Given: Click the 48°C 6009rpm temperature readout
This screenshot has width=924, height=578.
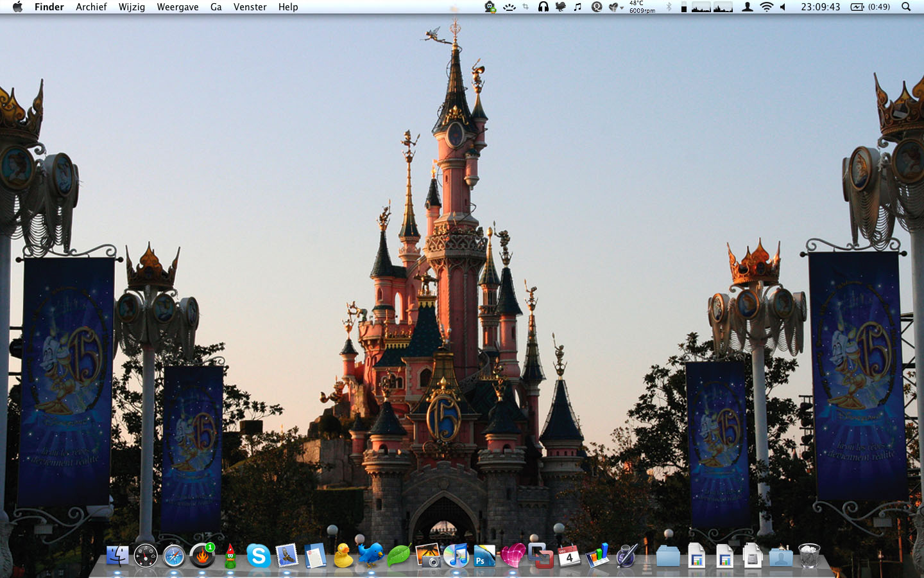Looking at the screenshot, I should [642, 7].
